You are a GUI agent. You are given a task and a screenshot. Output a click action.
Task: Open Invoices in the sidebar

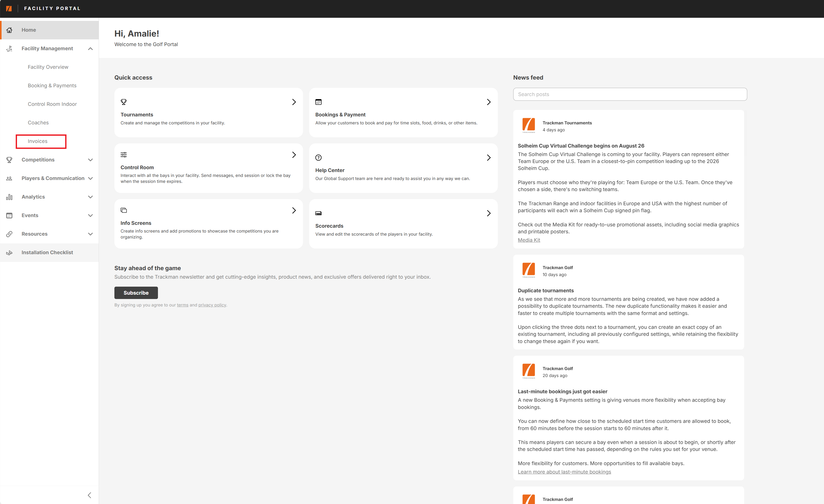pos(37,141)
